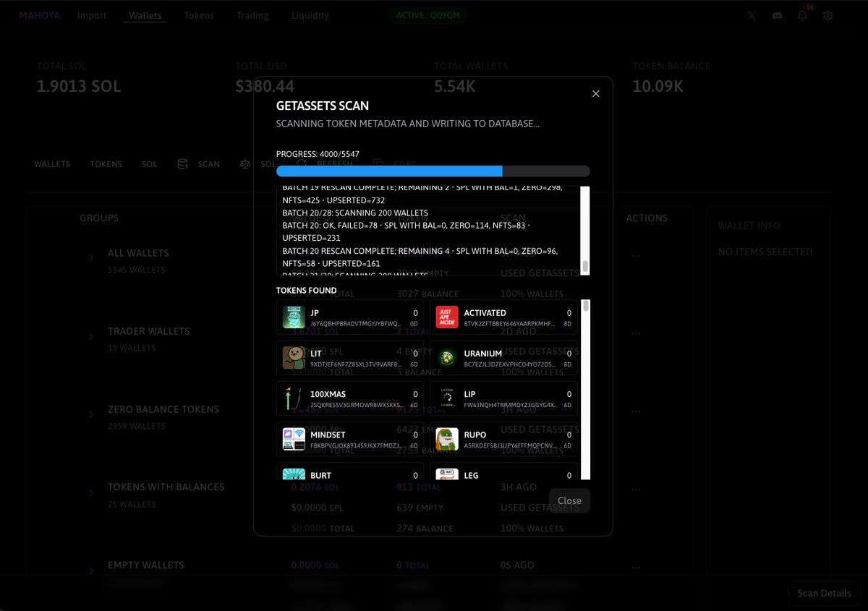Open the settings gear in top bar

pos(827,14)
